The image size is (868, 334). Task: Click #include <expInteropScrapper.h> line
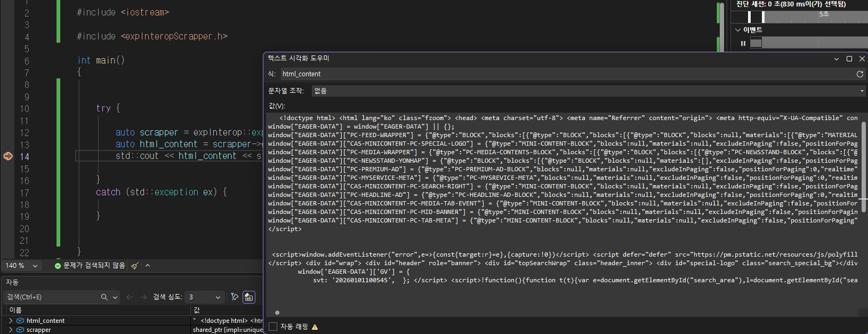click(152, 36)
